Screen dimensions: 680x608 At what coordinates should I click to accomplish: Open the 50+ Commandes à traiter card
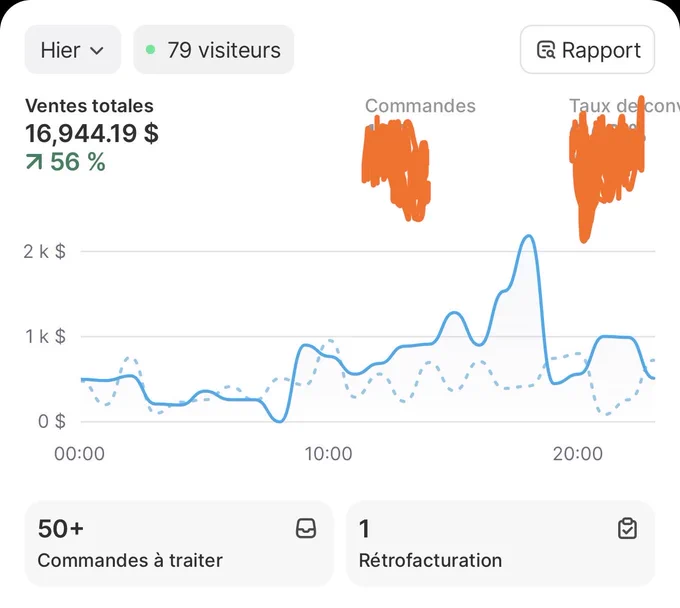pyautogui.click(x=179, y=543)
